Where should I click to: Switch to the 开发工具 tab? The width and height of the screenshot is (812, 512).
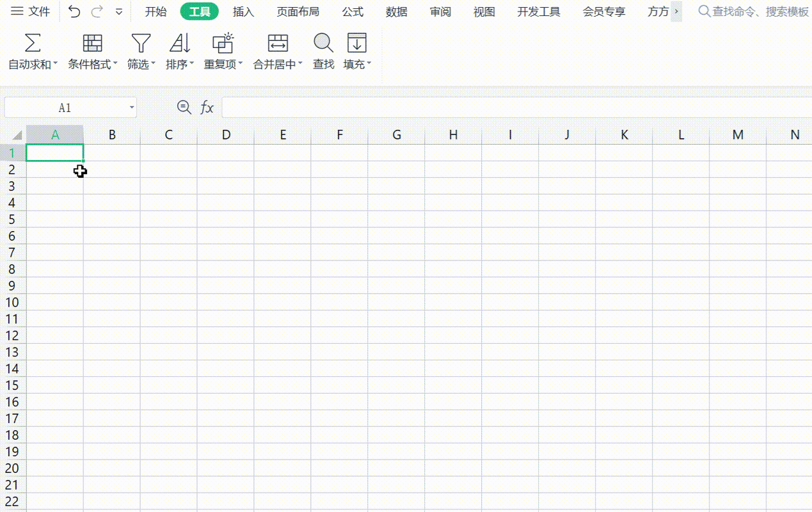(538, 11)
